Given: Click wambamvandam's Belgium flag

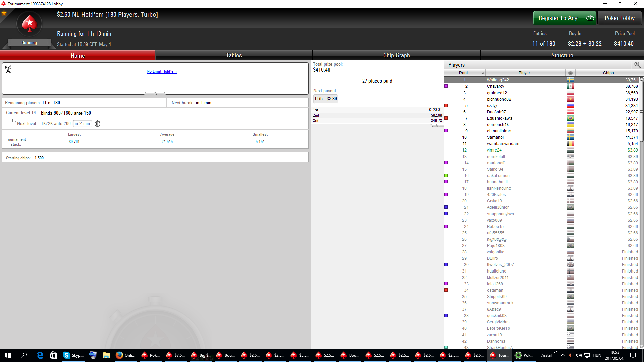Looking at the screenshot, I should pos(570,144).
